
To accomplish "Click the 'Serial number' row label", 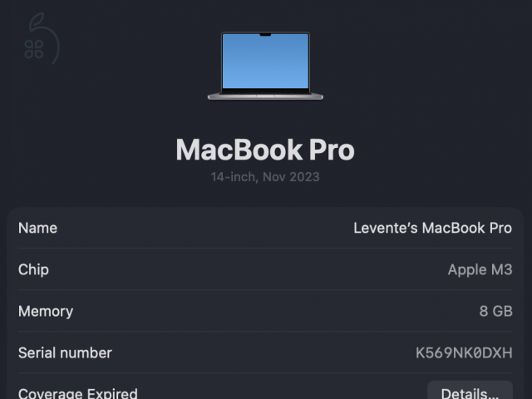I will 65,352.
